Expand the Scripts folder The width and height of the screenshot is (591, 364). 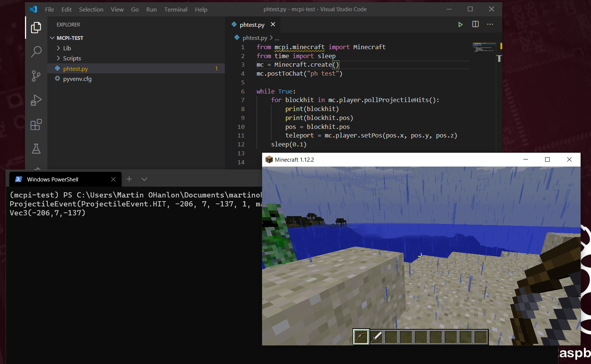[136, 58]
